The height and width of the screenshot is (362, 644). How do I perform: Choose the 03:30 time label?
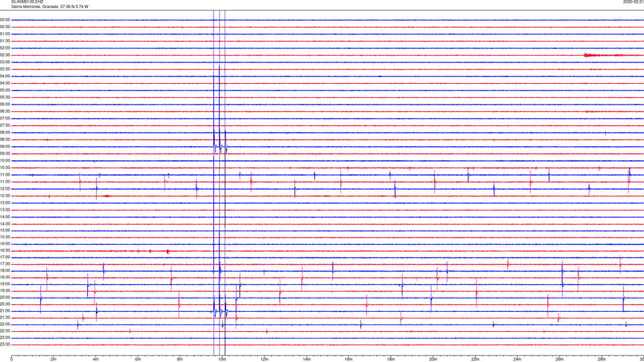click(5, 69)
